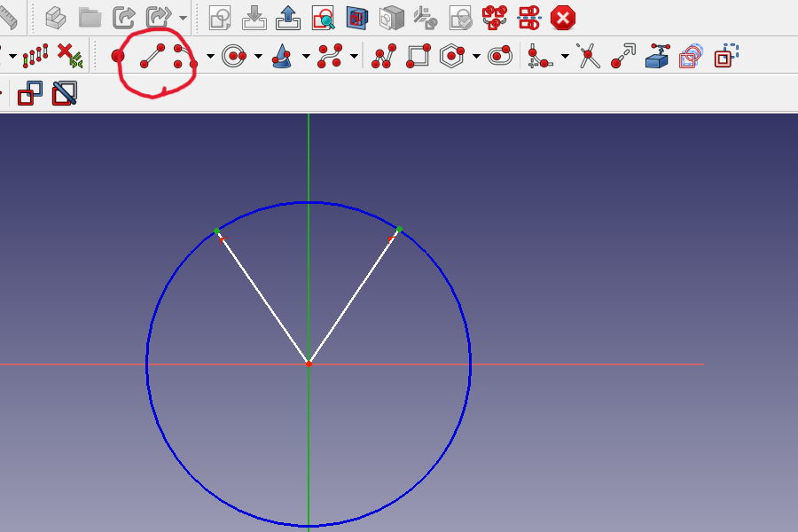Select the Circle tool
The width and height of the screenshot is (798, 532).
pyautogui.click(x=232, y=55)
